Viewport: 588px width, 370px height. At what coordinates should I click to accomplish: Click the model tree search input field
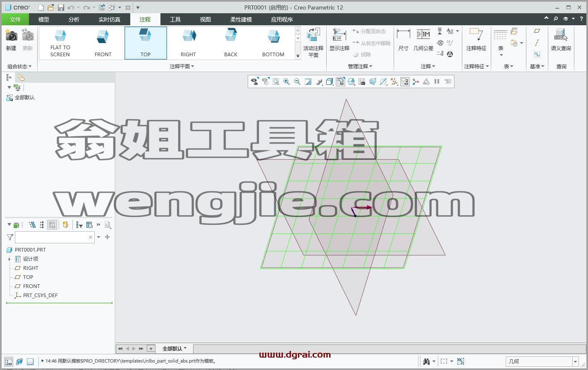point(55,237)
